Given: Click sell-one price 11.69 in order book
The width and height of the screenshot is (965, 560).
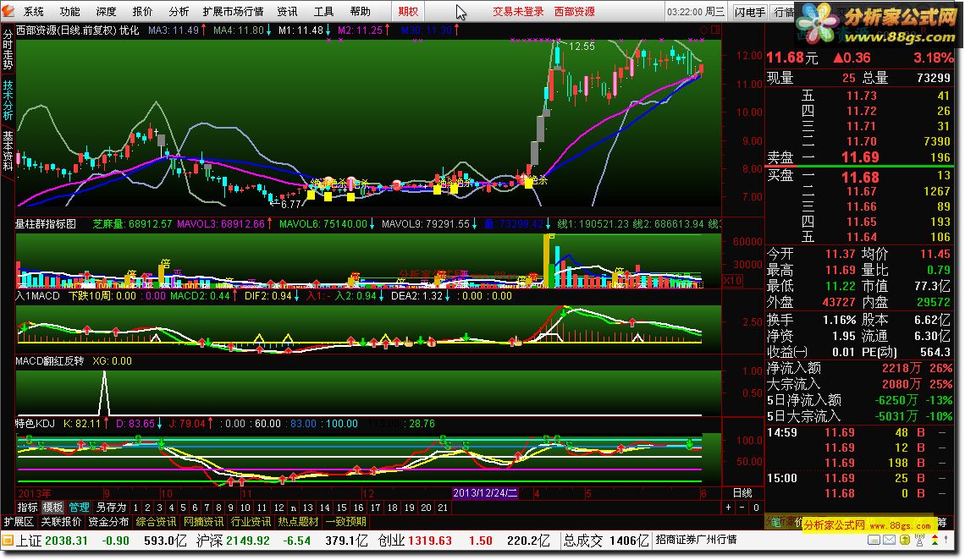Looking at the screenshot, I should (860, 157).
